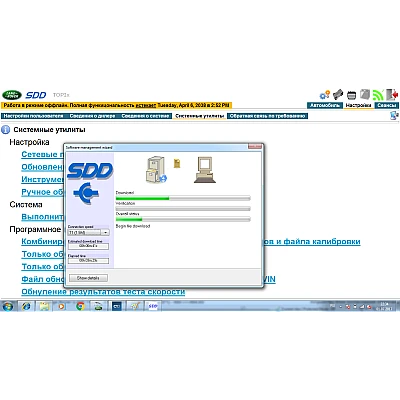Open the TOPIx link
This screenshot has width=400, height=400.
[x=61, y=95]
